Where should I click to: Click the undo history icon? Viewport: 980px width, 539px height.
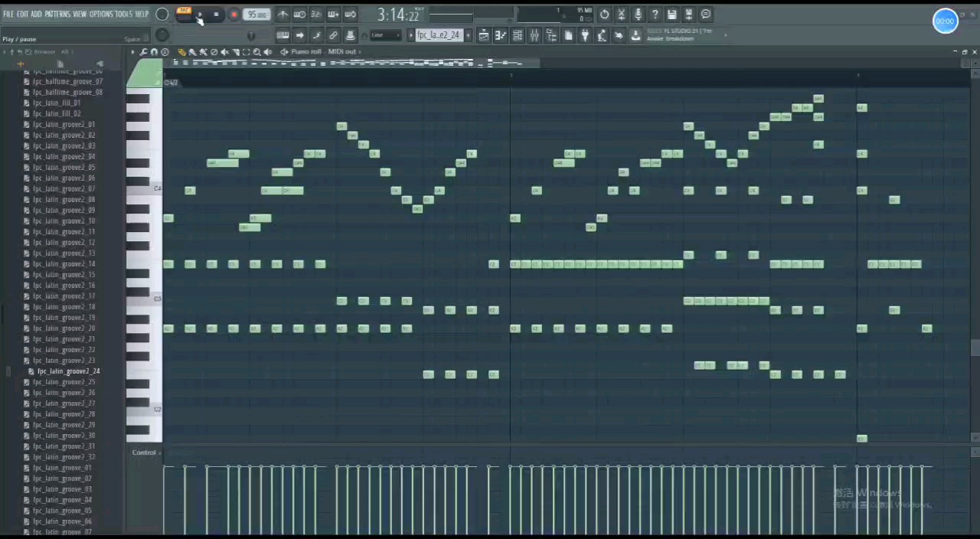click(604, 15)
